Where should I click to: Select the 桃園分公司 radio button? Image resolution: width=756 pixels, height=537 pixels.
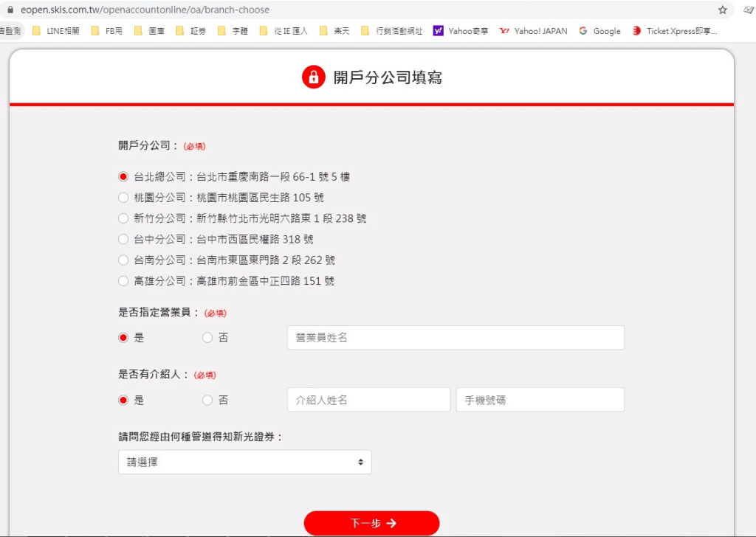tap(123, 198)
